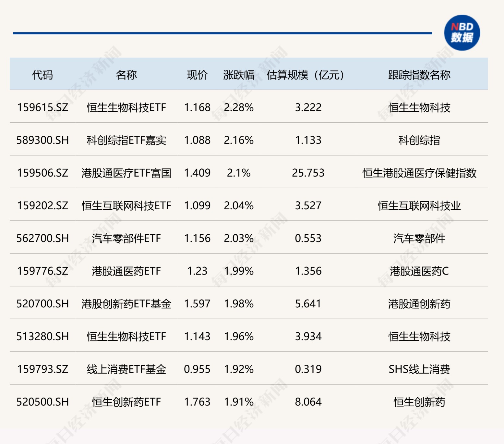Open the 港股创新药ETF基金 entry

coord(126,304)
